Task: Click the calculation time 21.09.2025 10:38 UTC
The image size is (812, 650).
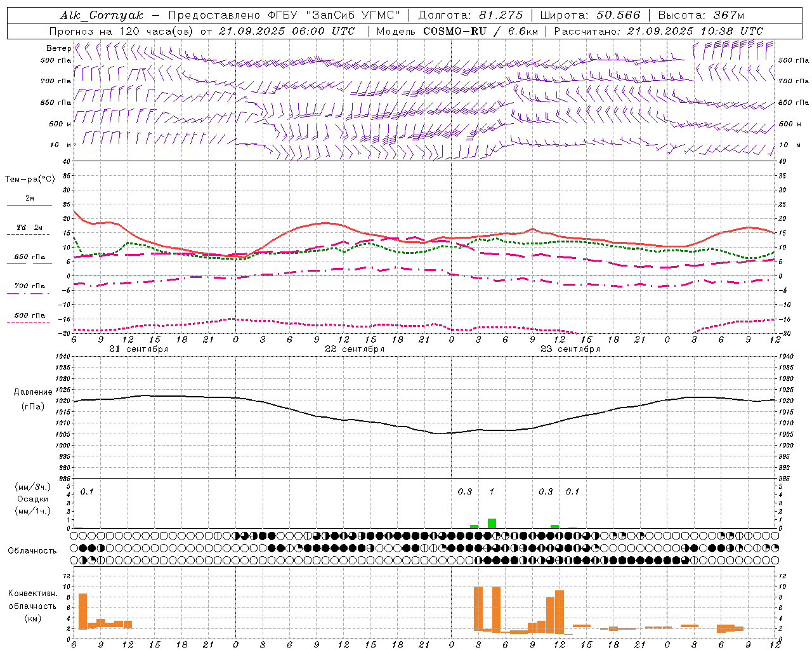Action: (x=695, y=31)
